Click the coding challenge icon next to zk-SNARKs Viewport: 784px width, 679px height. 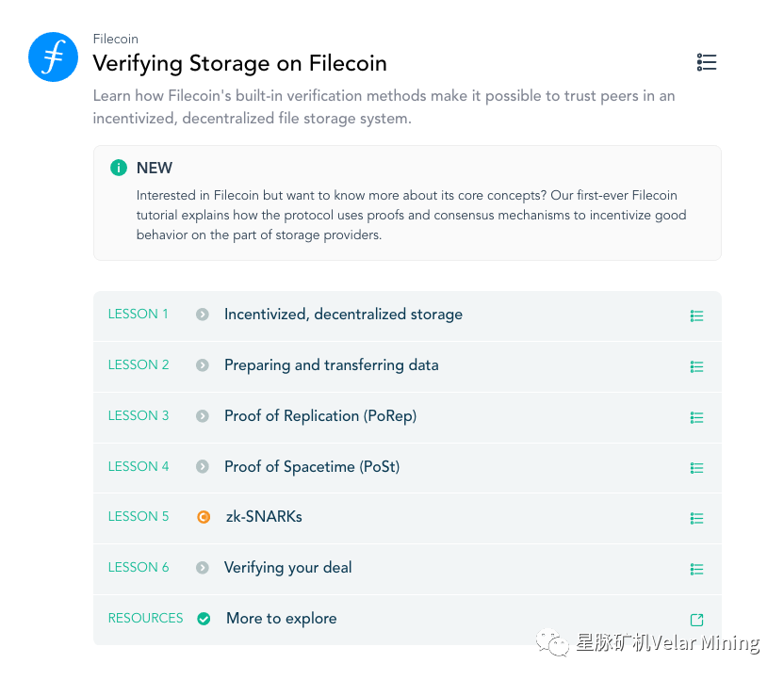[x=204, y=517]
